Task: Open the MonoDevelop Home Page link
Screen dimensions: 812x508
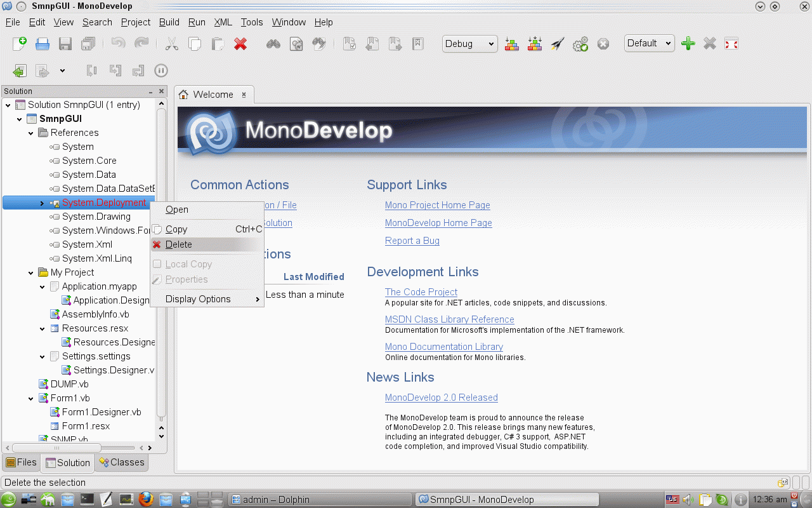Action: point(438,223)
